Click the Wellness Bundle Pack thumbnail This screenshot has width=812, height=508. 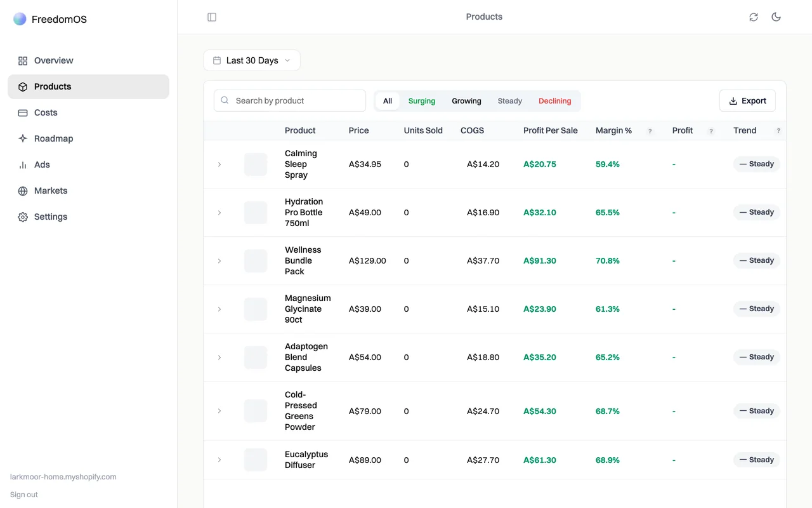point(256,261)
